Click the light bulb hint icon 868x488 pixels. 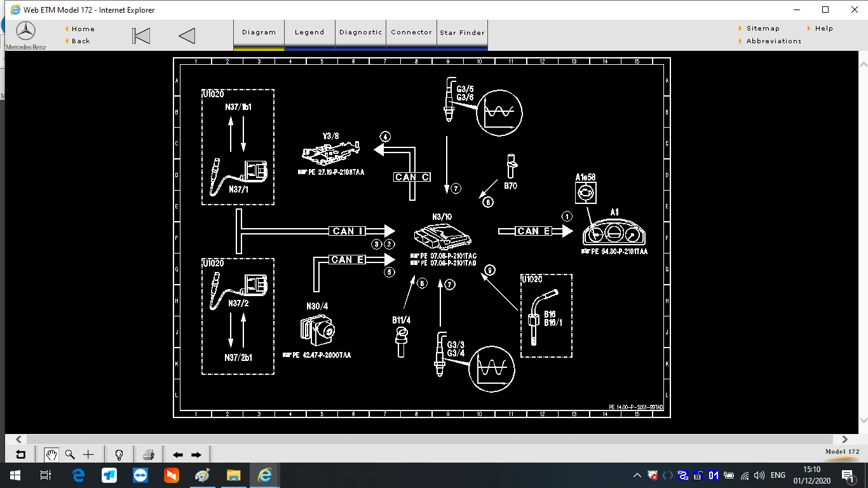coord(119,454)
